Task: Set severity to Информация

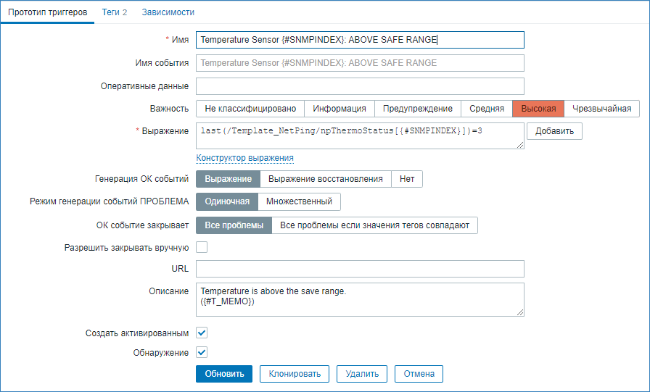Action: tap(340, 109)
